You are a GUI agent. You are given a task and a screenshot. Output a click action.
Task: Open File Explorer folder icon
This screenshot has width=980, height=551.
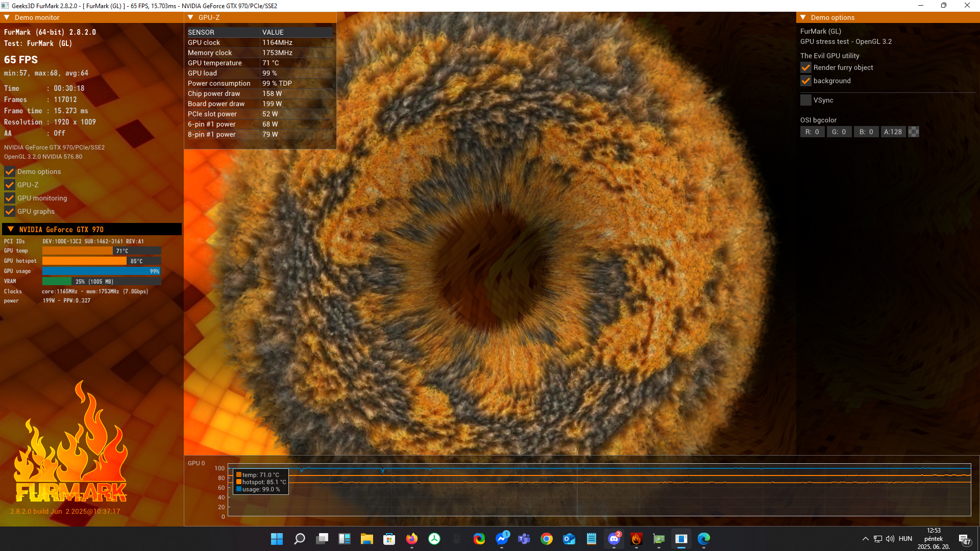tap(366, 539)
